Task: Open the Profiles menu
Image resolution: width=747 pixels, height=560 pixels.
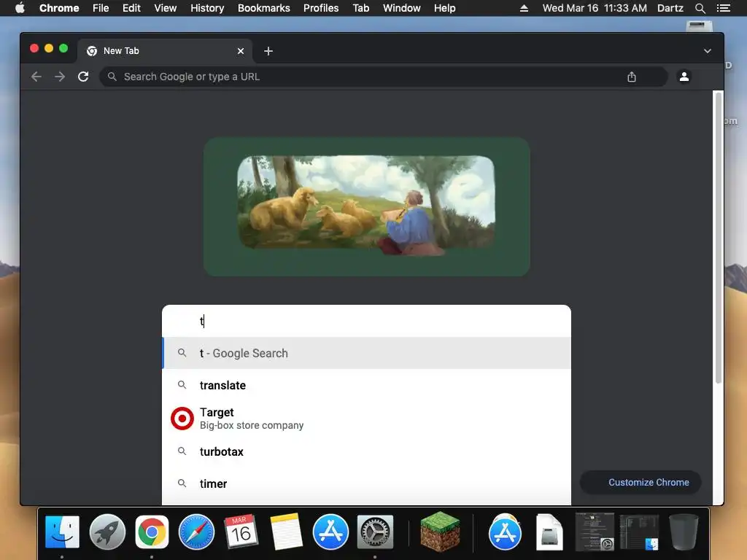Action: pyautogui.click(x=321, y=8)
